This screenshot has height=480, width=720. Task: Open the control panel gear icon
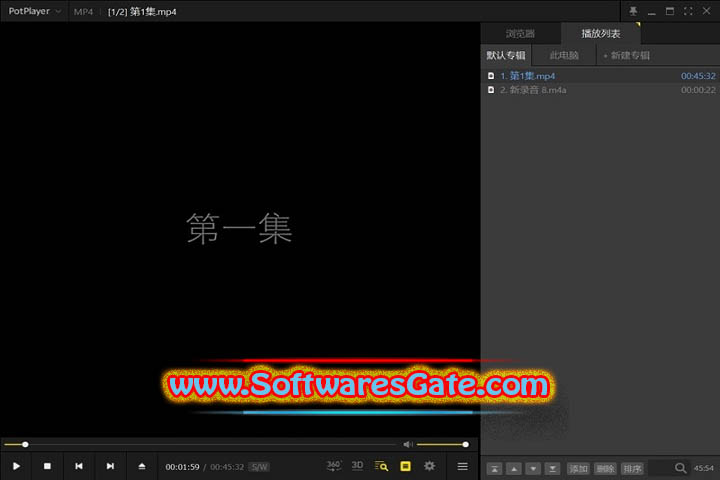[429, 466]
